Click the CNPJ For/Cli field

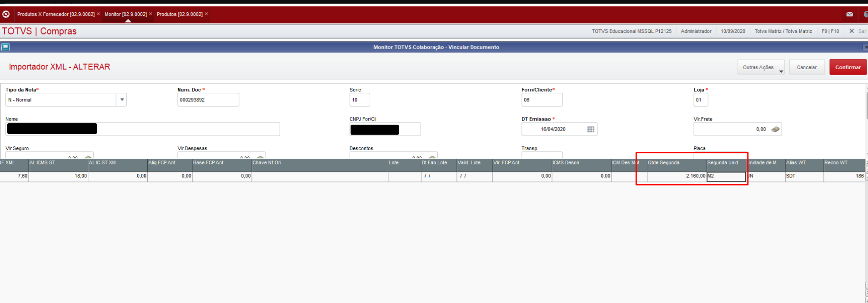pos(385,129)
